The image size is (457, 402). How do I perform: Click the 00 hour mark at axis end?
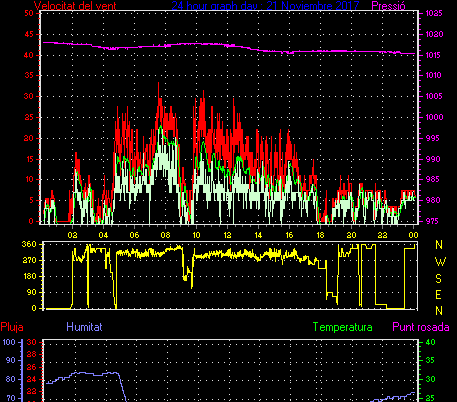point(413,235)
